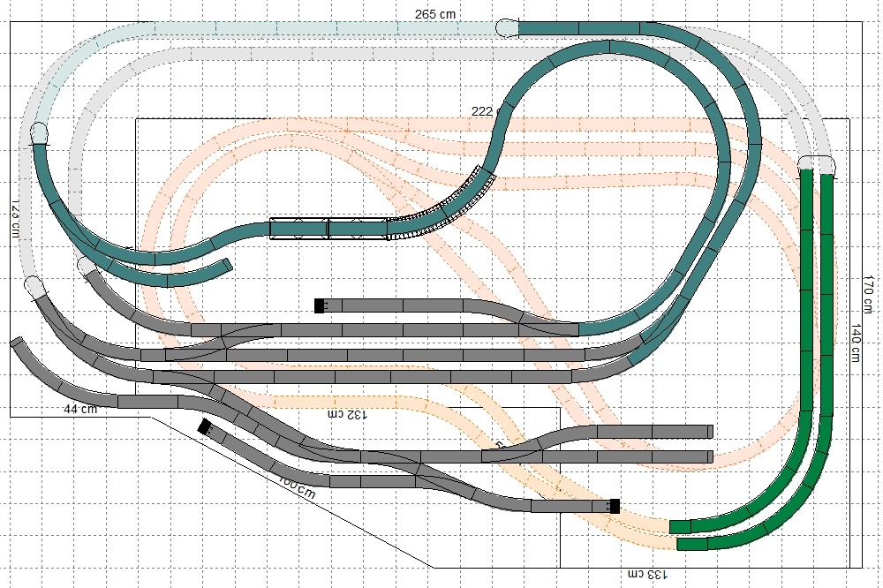This screenshot has width=883, height=588.
Task: Select the upside-down 132 cm label
Action: pos(345,413)
